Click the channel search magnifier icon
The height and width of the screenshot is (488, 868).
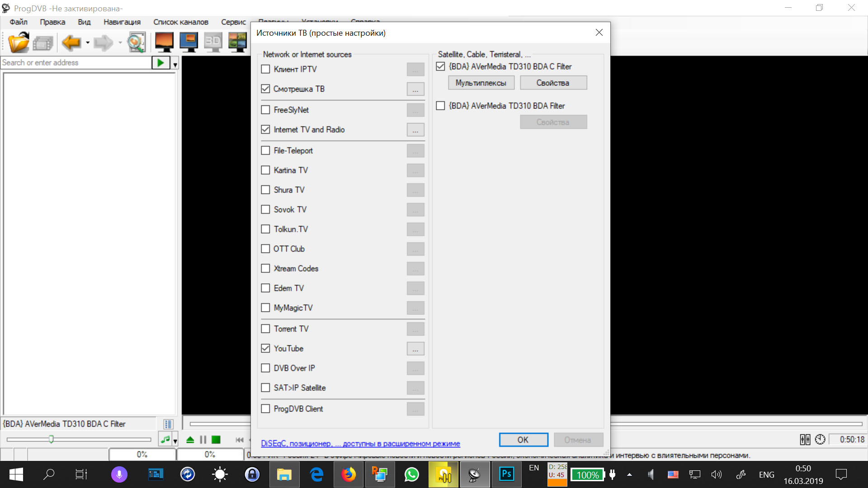(136, 43)
